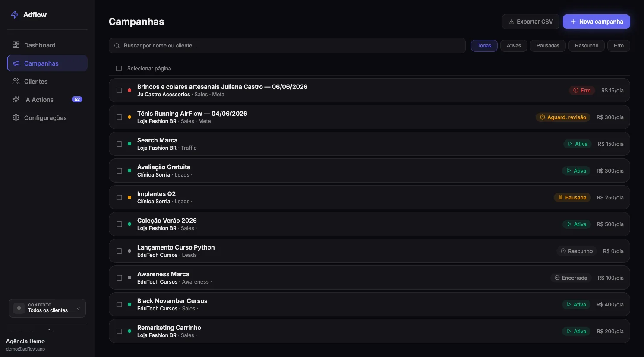
Task: Select the Black November Cursos checkbox
Action: tap(120, 304)
